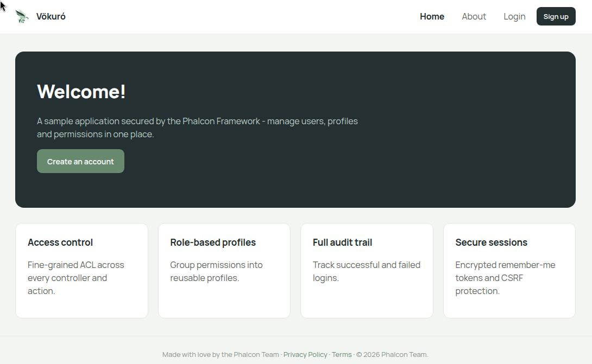This screenshot has height=364, width=592.
Task: Open the Home nav item
Action: point(432,17)
